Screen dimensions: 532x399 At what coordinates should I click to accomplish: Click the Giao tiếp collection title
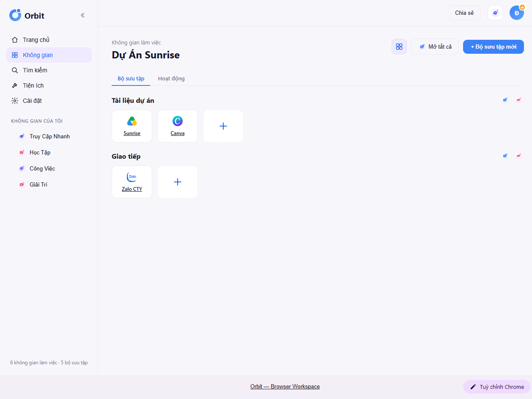click(126, 157)
